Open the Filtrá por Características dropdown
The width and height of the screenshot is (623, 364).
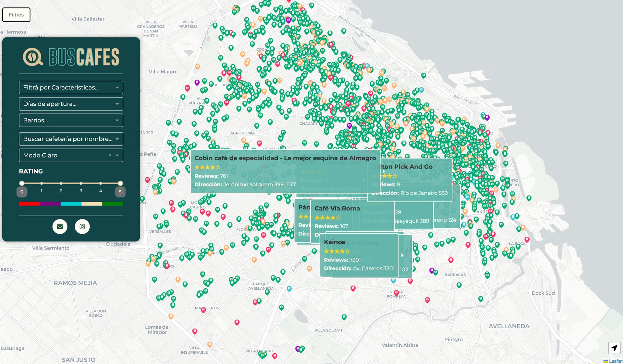[71, 88]
